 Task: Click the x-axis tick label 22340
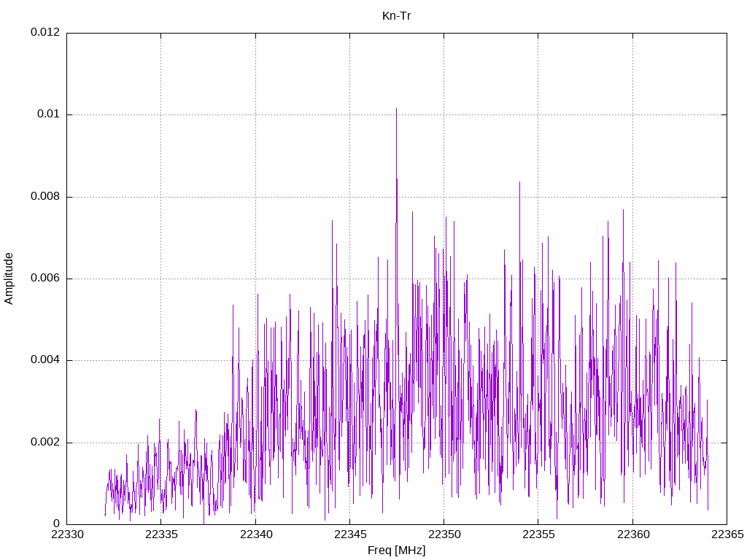[x=256, y=534]
